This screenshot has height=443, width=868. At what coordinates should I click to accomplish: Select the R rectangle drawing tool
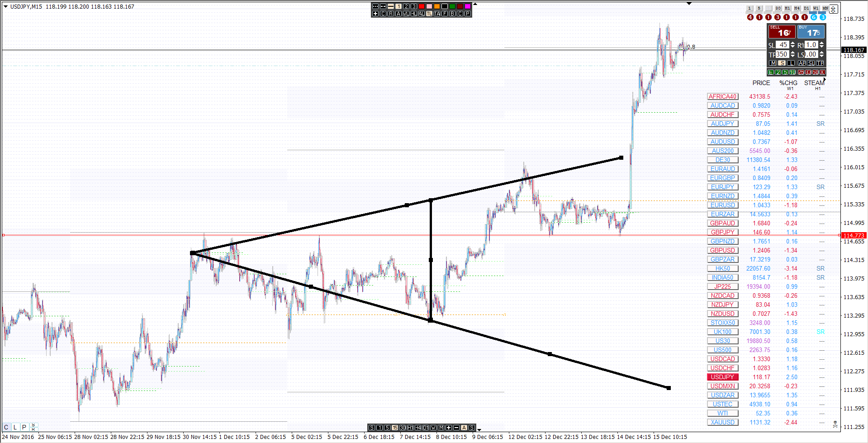391,14
